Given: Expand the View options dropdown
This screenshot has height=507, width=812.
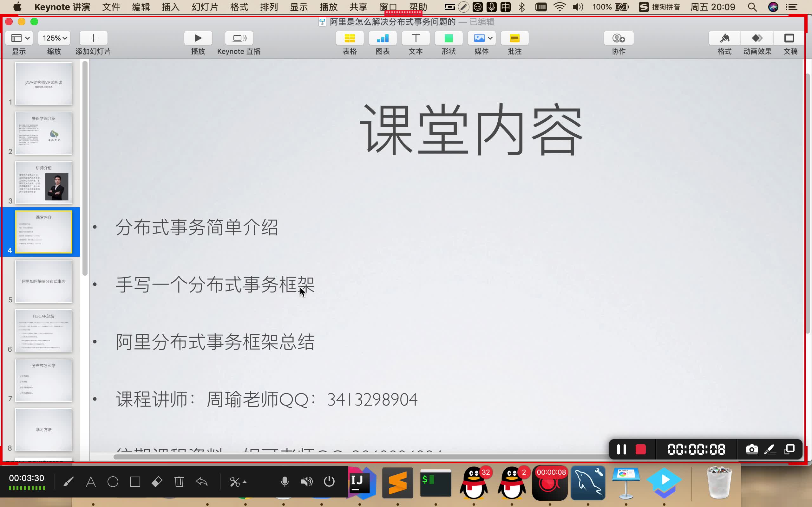Looking at the screenshot, I should point(19,38).
